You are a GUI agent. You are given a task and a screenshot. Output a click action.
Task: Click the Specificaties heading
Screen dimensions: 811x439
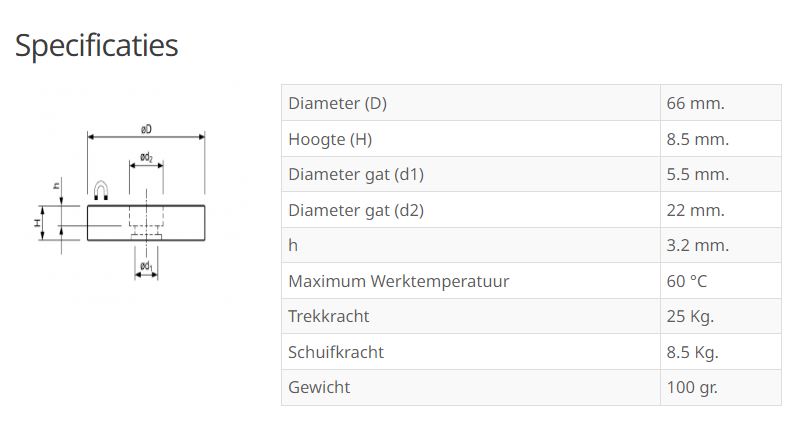click(x=96, y=45)
